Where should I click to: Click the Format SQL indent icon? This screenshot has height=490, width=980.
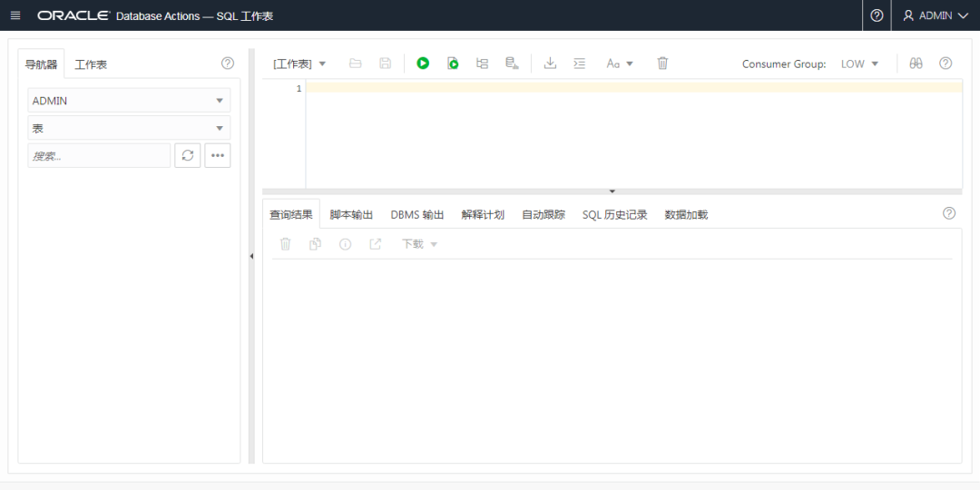point(580,64)
